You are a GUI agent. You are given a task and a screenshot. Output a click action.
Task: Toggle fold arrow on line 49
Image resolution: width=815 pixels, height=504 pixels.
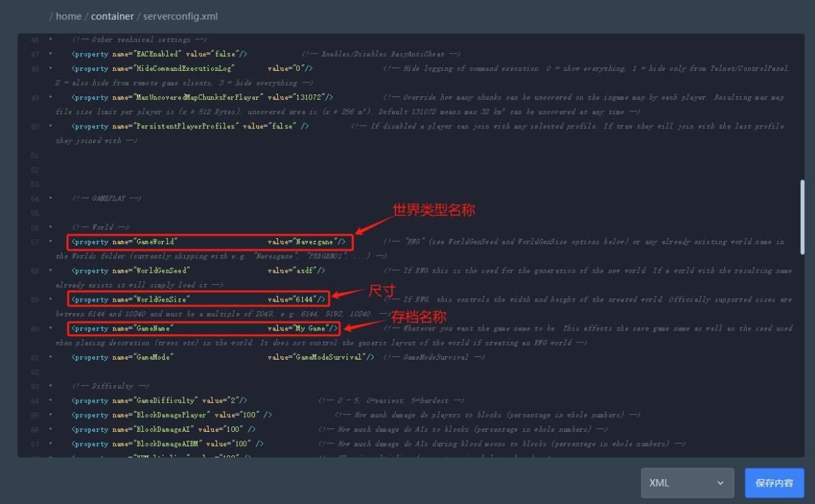(51, 98)
